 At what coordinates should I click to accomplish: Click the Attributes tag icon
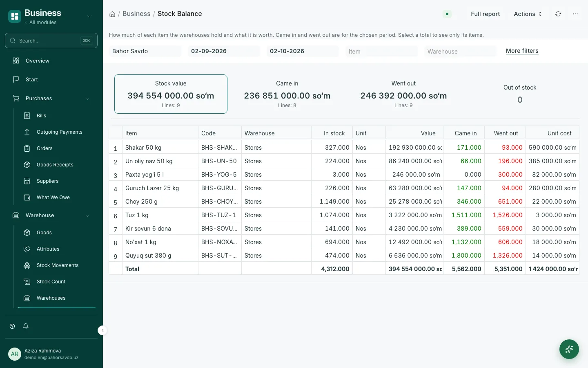click(x=27, y=249)
